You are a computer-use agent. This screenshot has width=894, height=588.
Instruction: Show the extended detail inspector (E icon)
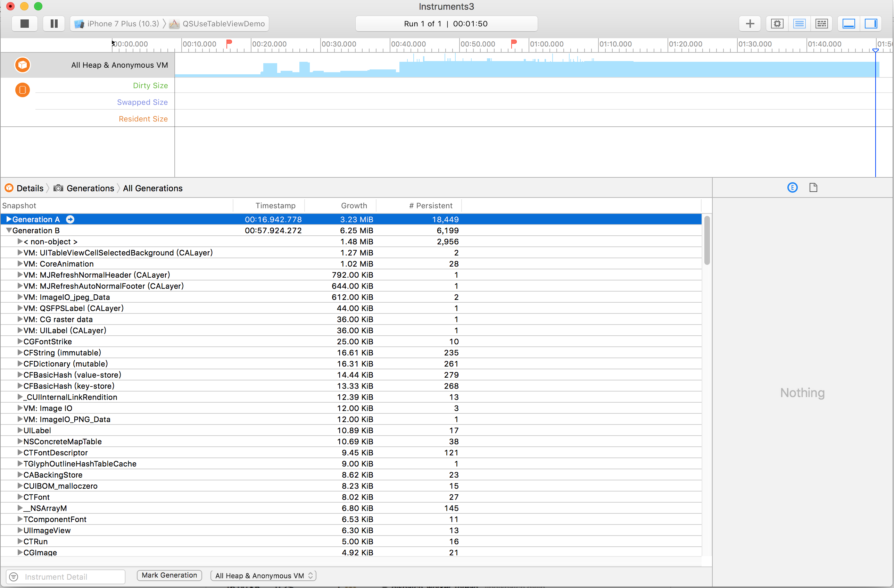(x=792, y=188)
